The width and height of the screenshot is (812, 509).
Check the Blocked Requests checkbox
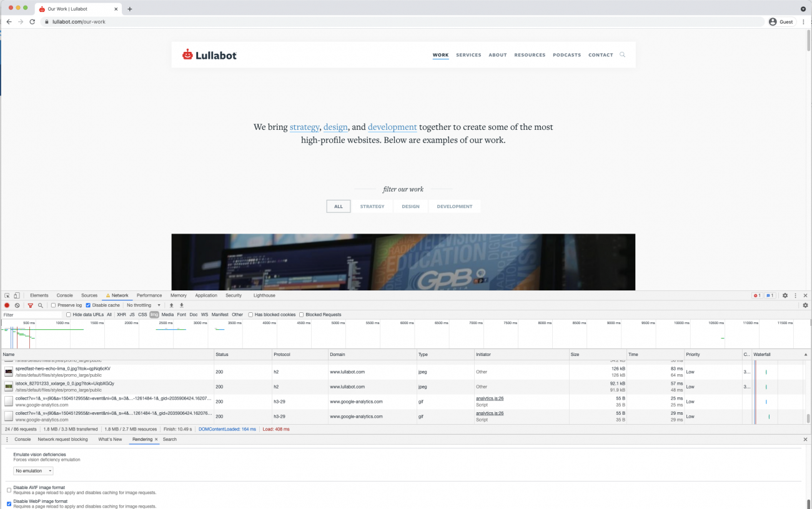pos(301,315)
